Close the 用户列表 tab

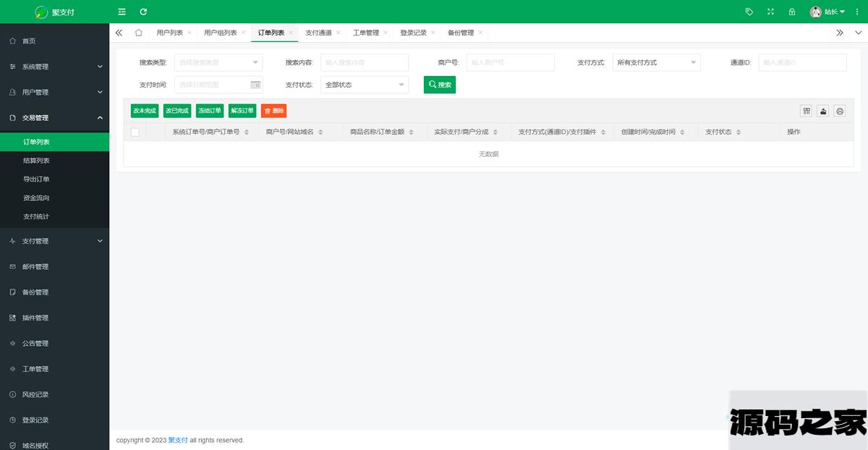point(190,33)
